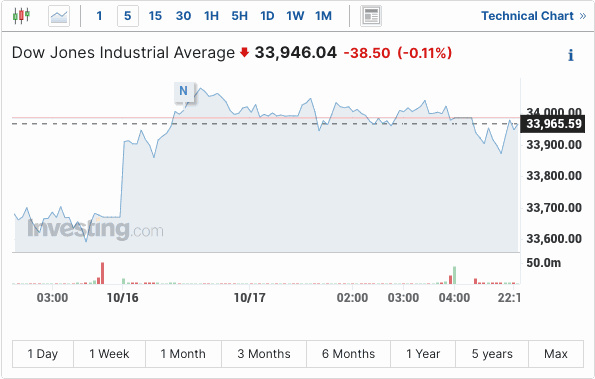Select the 5 minute interval

tap(128, 16)
